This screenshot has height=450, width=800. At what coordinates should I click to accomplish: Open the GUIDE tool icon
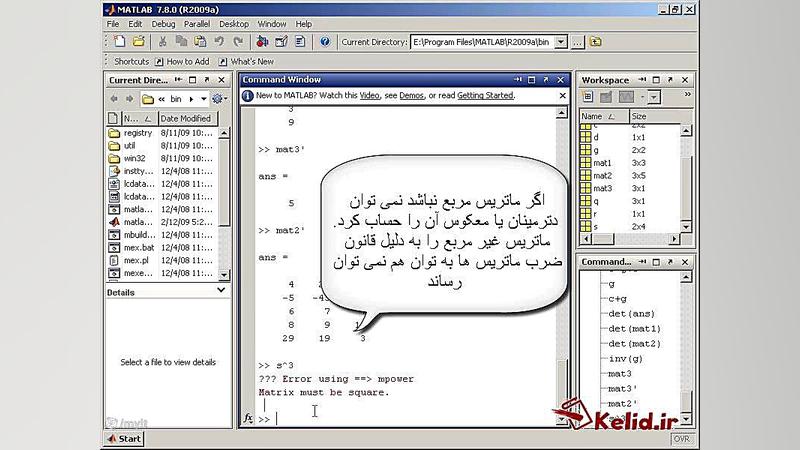click(281, 42)
